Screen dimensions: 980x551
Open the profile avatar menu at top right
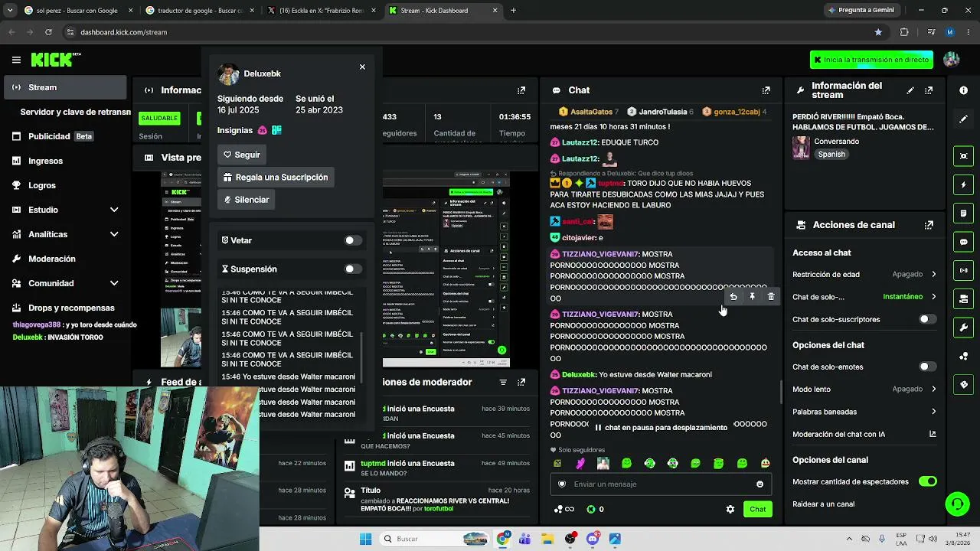pyautogui.click(x=952, y=60)
